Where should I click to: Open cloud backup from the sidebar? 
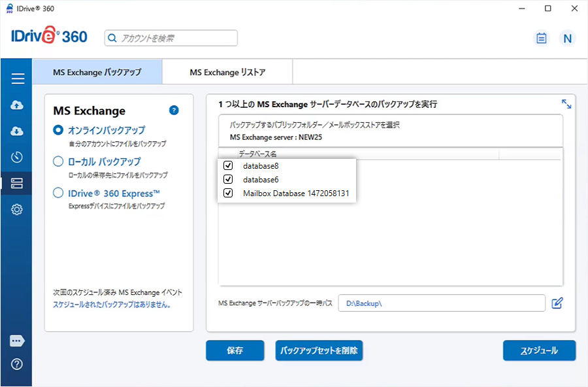tap(18, 105)
